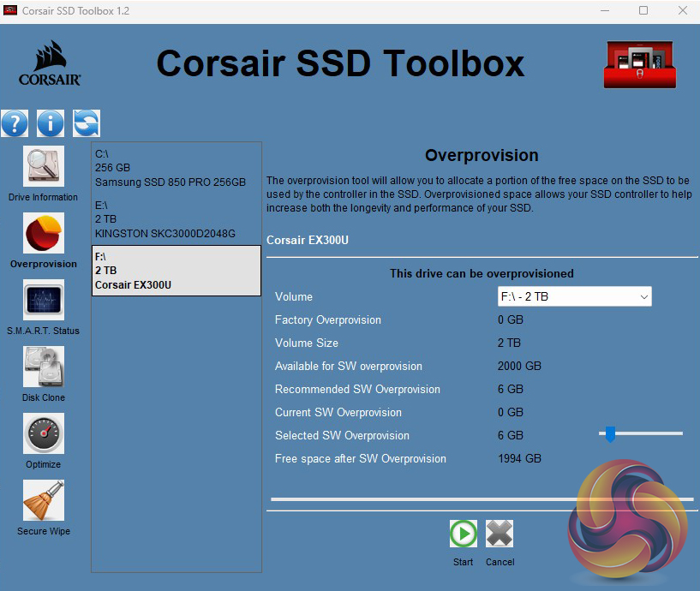Screen dimensions: 700x591
Task: Select the E:\ Kingston SKC3000D2048G drive
Action: 176,219
